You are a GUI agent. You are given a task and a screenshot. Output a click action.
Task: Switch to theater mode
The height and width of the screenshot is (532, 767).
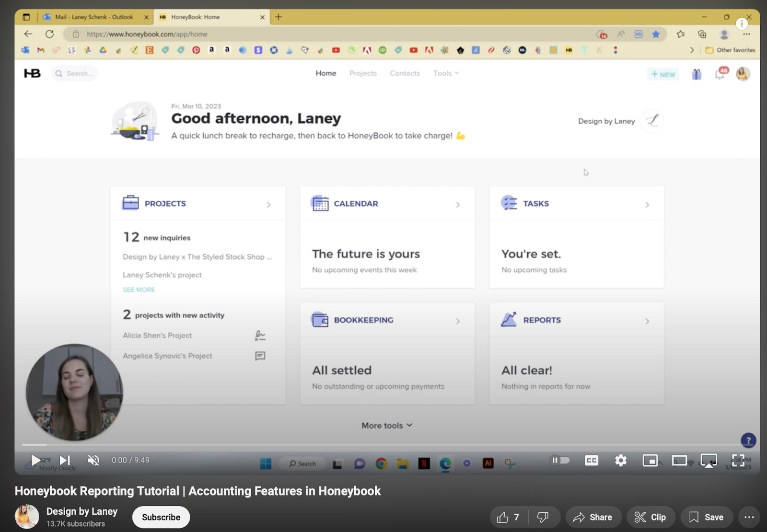679,461
